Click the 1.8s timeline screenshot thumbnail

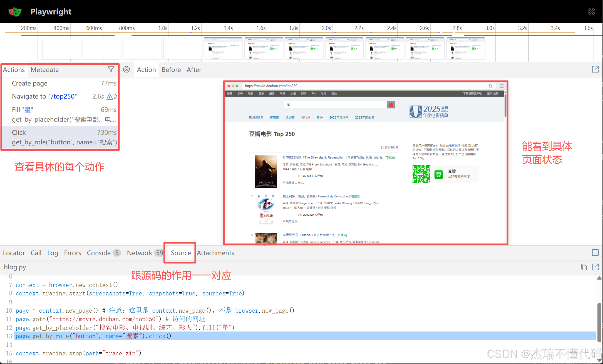[304, 48]
